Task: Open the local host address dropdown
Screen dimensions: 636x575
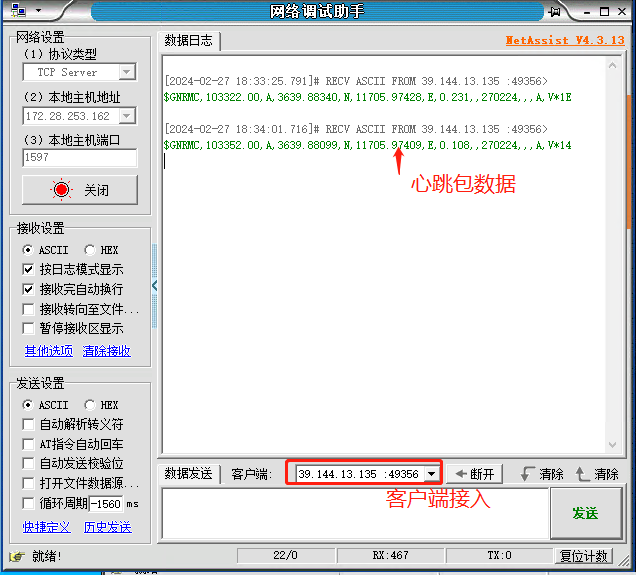Action: point(127,116)
